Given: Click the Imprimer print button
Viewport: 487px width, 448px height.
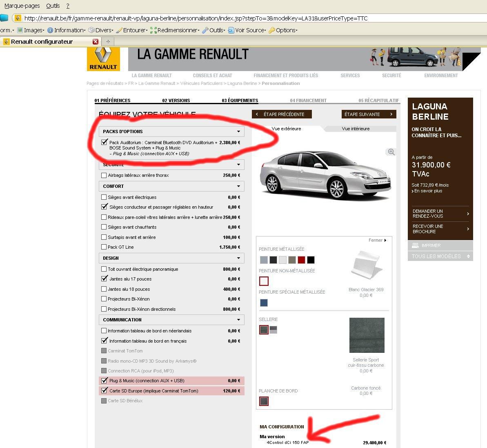Looking at the screenshot, I should click(x=440, y=245).
